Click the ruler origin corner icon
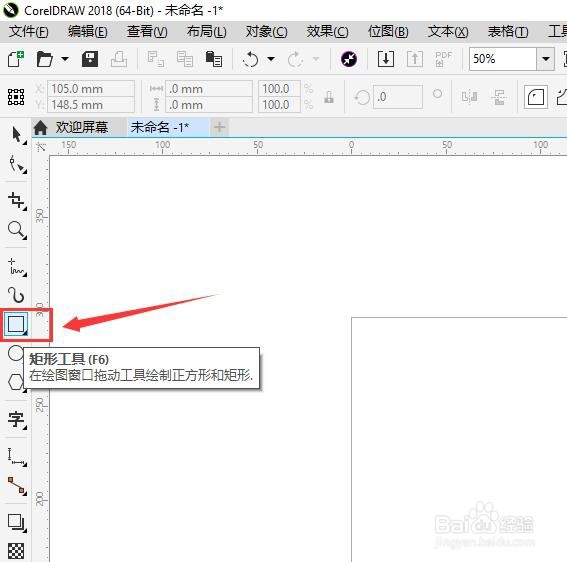This screenshot has height=562, width=567. (x=40, y=146)
